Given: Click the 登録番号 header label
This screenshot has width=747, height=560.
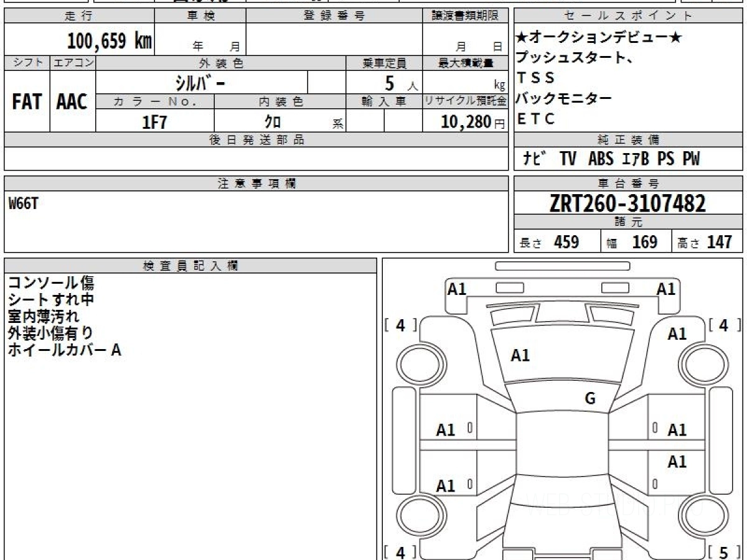Looking at the screenshot, I should 334,16.
